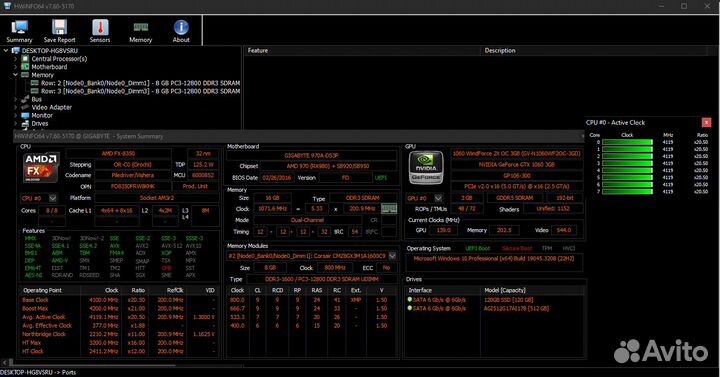Close the CPU #0 Active Clock panel
The width and height of the screenshot is (720, 377).
tap(706, 122)
